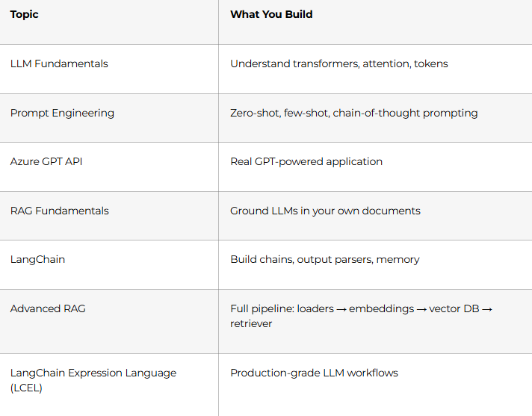
Task: Click the Zero-shot, few-shot, chain-of-thought prompting text
Action: [354, 114]
